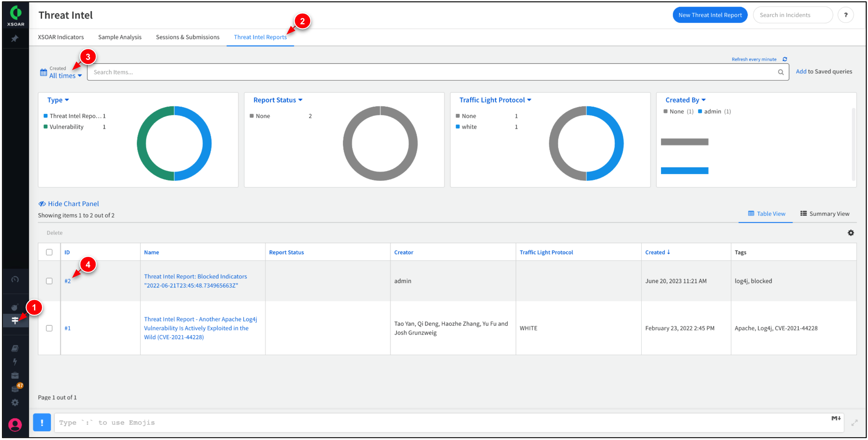868x440 pixels.
Task: Click New Threat Intel Report button
Action: [710, 15]
